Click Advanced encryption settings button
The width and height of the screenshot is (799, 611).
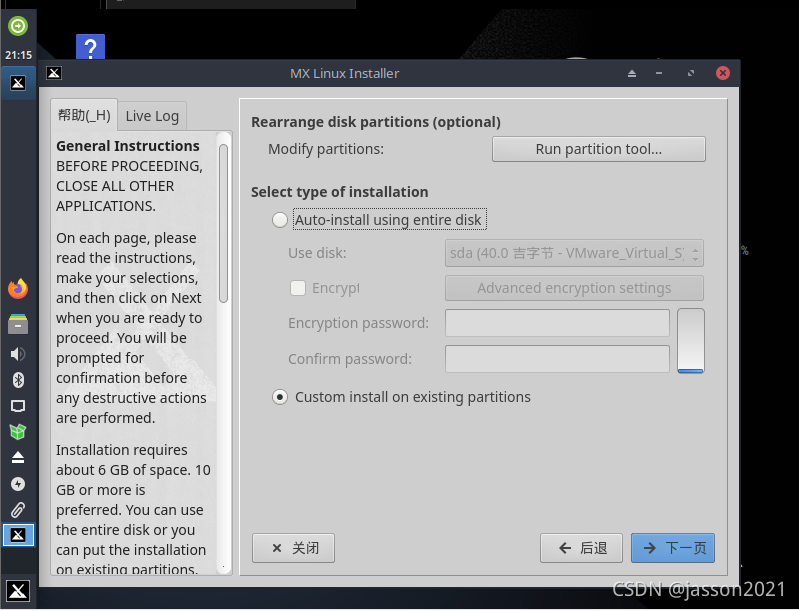[x=574, y=288]
